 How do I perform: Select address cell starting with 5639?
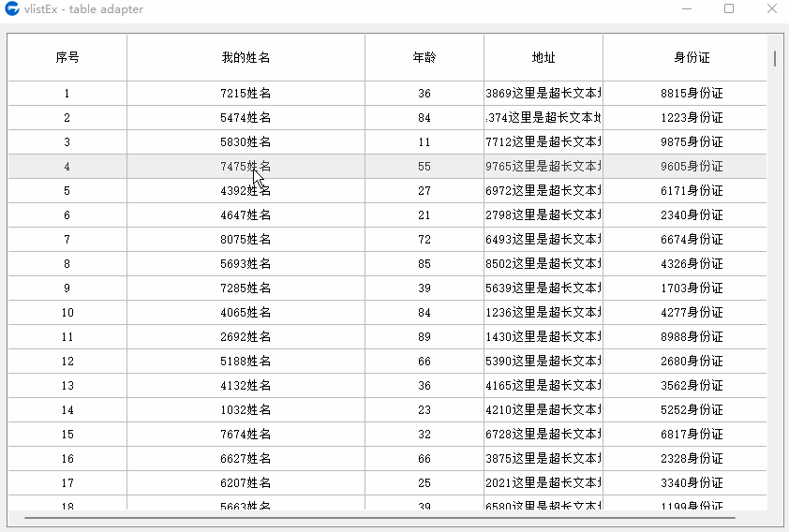543,288
